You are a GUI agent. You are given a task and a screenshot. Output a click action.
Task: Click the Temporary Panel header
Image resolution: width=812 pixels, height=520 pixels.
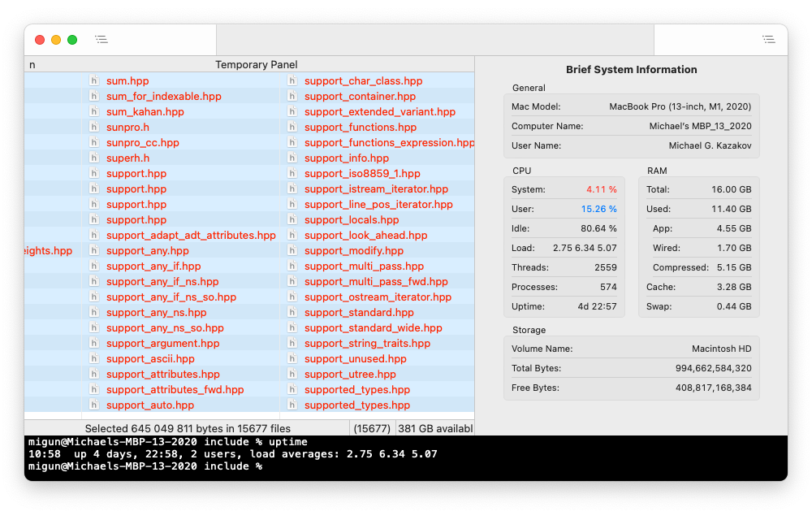coord(256,64)
